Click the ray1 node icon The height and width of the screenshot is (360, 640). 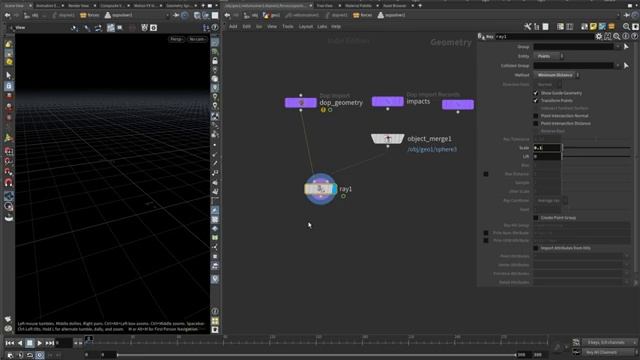321,189
